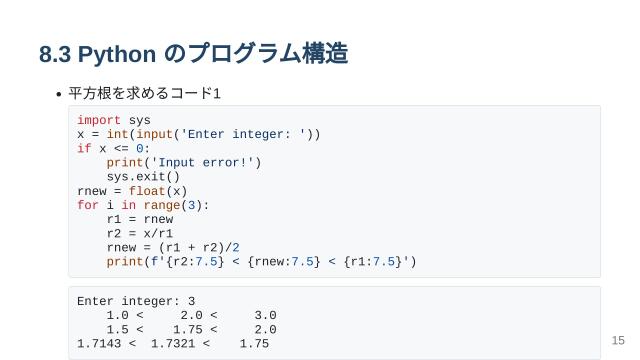640x360 pixels.
Task: Click the sys.exit() line
Action: click(x=143, y=177)
